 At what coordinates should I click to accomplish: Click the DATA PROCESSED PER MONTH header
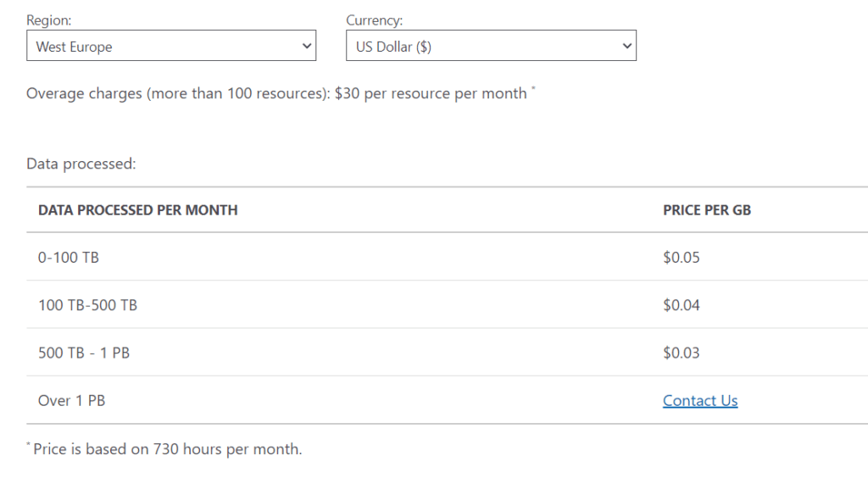138,210
